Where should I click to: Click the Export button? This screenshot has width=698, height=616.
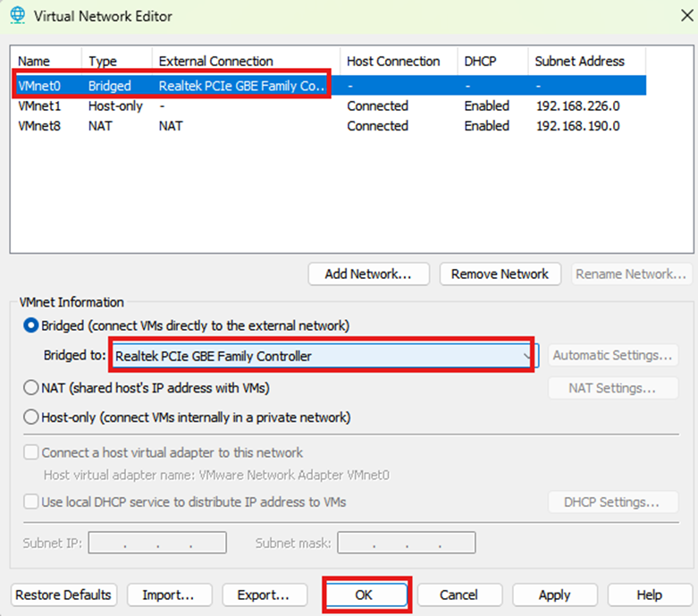click(265, 595)
